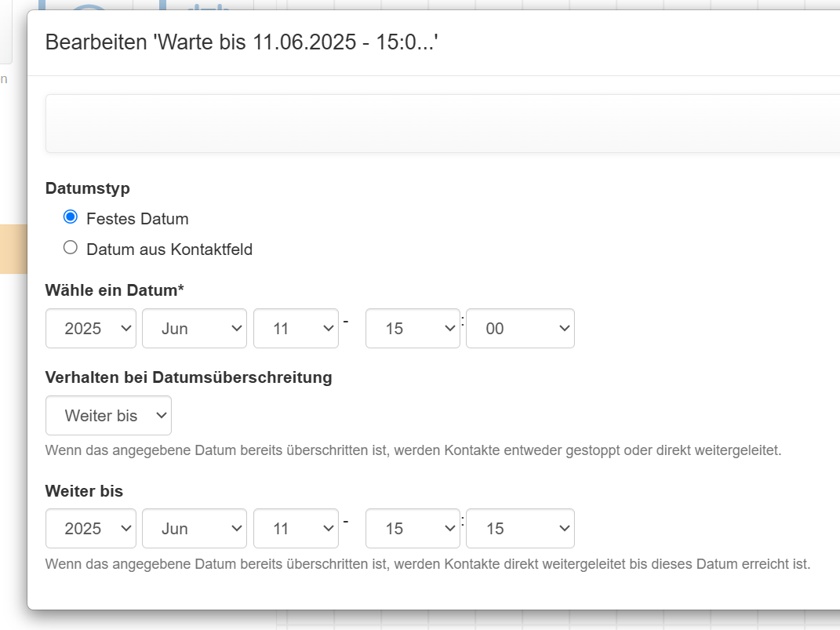Open the day dropdown showing '11' under 'Weiter bis'
840x630 pixels.
point(296,528)
